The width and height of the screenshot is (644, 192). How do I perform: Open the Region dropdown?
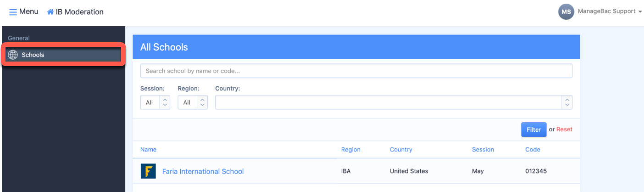193,102
